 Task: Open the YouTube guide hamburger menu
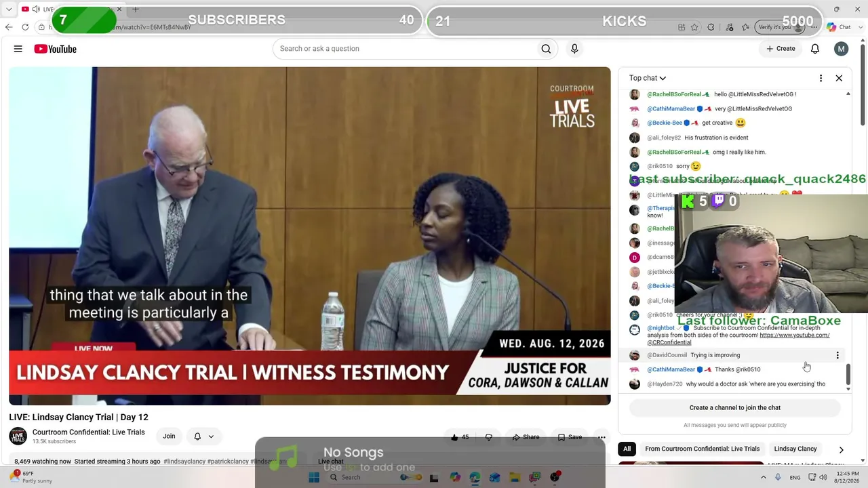coord(18,49)
